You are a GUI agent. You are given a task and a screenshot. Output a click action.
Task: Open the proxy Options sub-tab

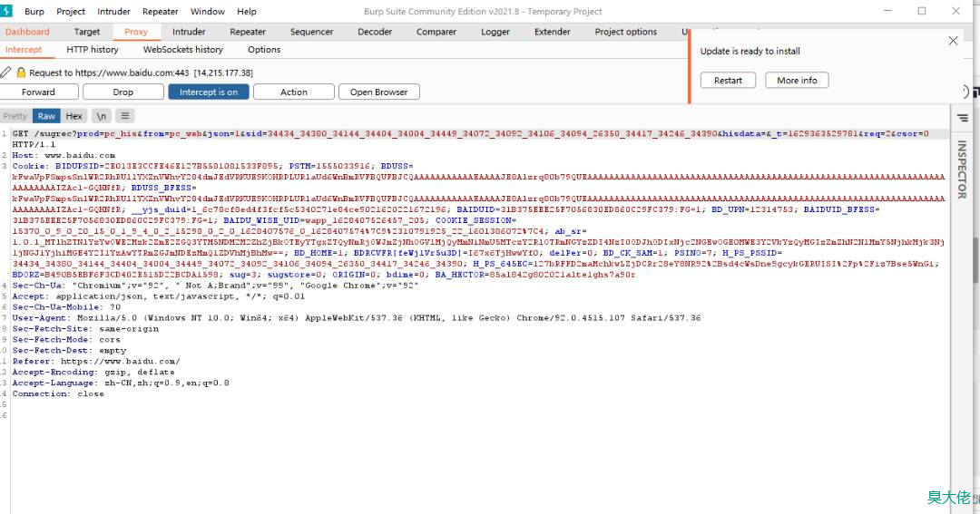tap(264, 49)
